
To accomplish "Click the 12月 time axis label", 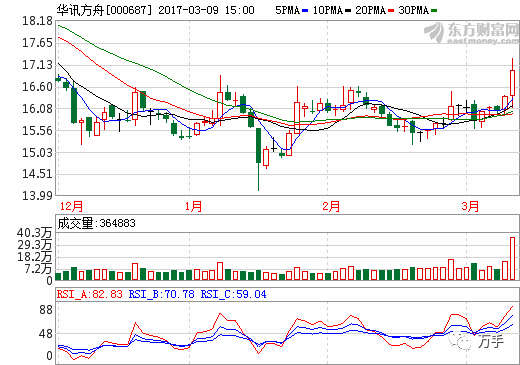I will click(x=71, y=206).
